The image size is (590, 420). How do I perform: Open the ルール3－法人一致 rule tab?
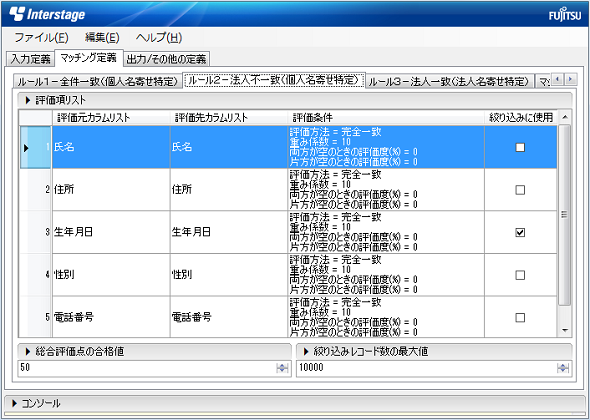tap(449, 81)
